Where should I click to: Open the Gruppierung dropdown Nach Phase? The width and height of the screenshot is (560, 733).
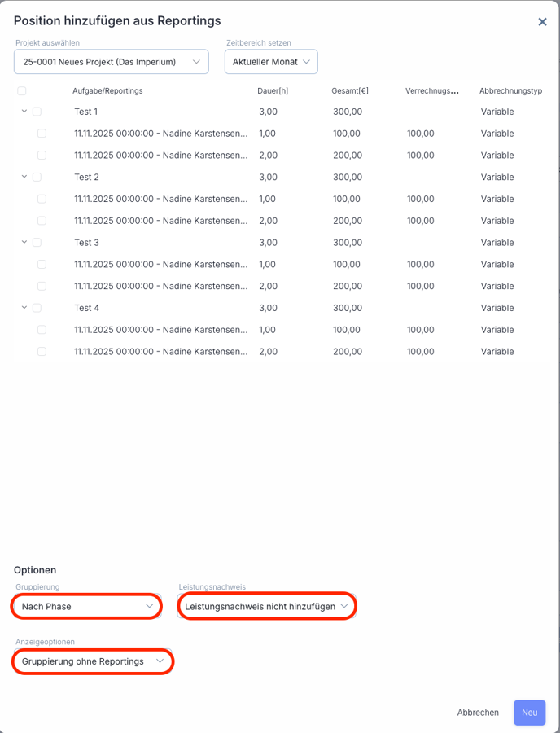[87, 607]
